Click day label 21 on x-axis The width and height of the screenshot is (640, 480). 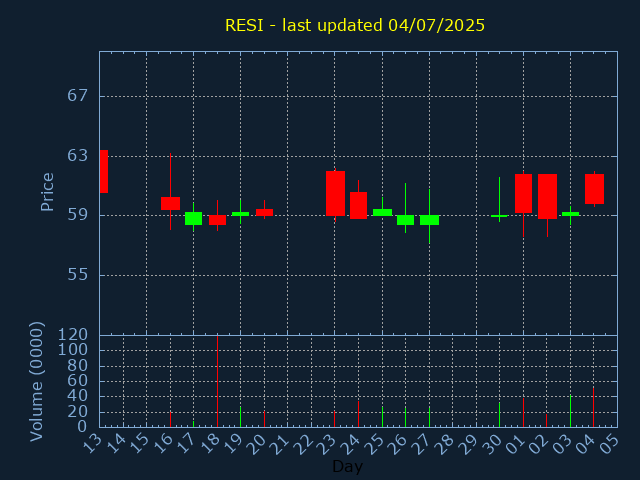283,444
